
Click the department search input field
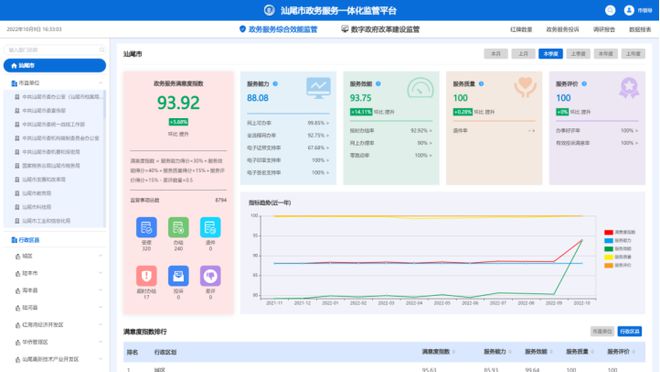click(x=55, y=50)
